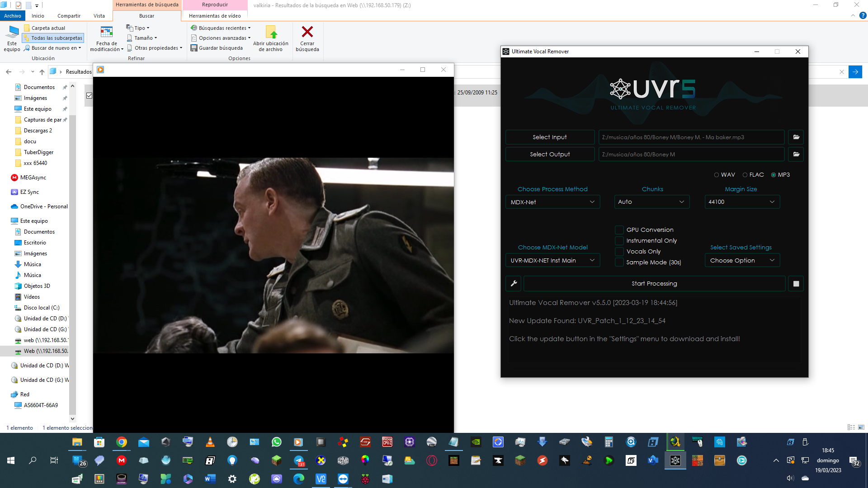Open the Chunks Auto dropdown
This screenshot has height=488, width=868.
pyautogui.click(x=651, y=202)
